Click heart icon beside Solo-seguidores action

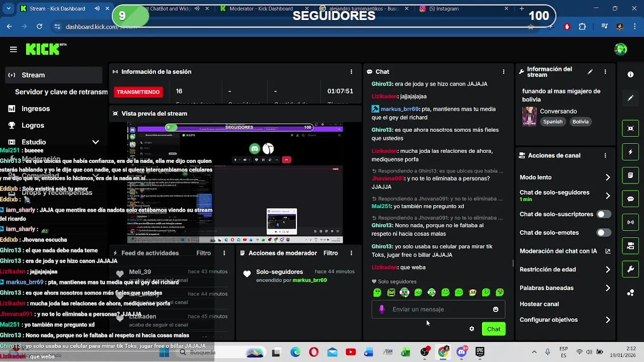click(x=247, y=274)
